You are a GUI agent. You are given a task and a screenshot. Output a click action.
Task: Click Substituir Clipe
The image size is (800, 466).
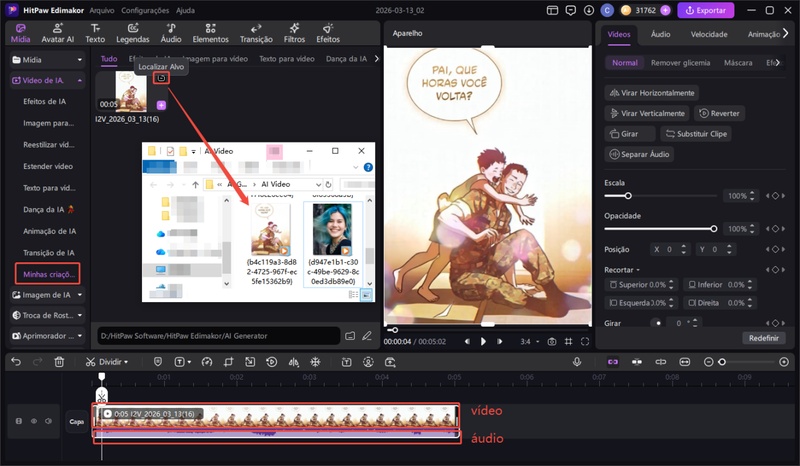pos(696,134)
